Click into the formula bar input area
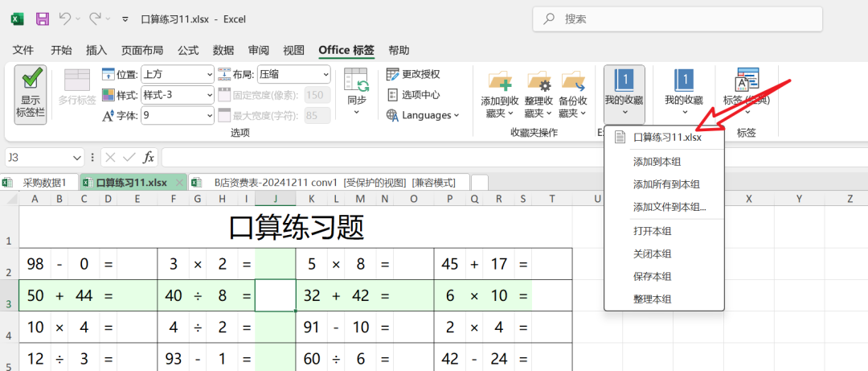This screenshot has height=371, width=868. pyautogui.click(x=514, y=158)
